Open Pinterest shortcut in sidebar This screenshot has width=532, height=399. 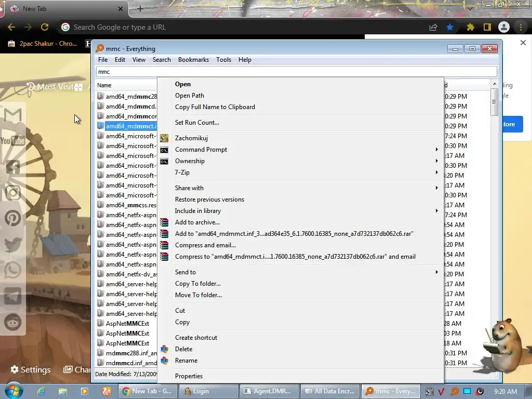pos(13,218)
